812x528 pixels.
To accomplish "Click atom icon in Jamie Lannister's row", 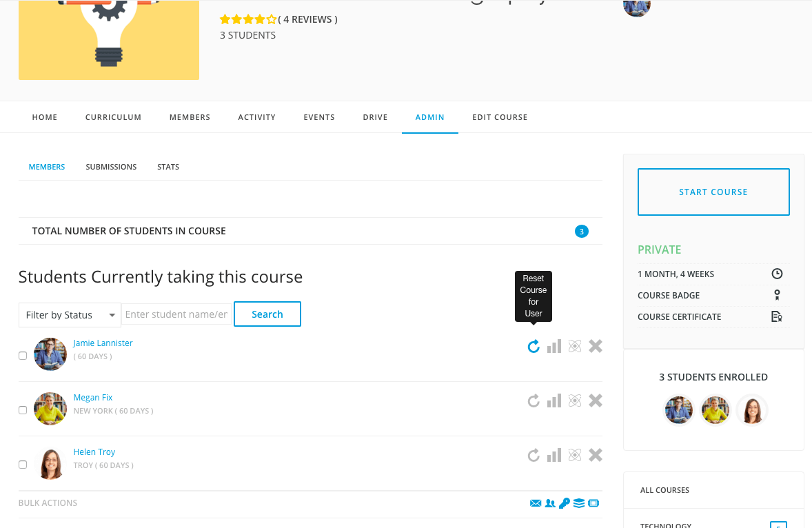I will tap(575, 347).
